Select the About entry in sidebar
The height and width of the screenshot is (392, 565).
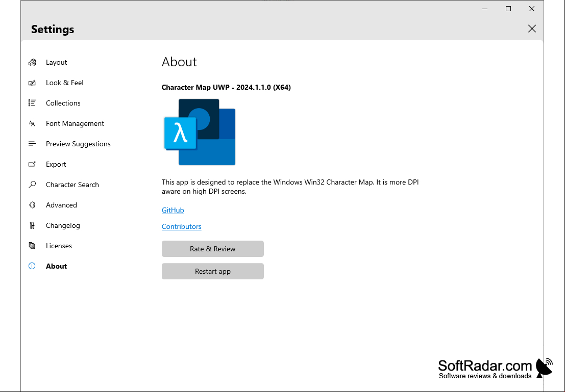[56, 266]
